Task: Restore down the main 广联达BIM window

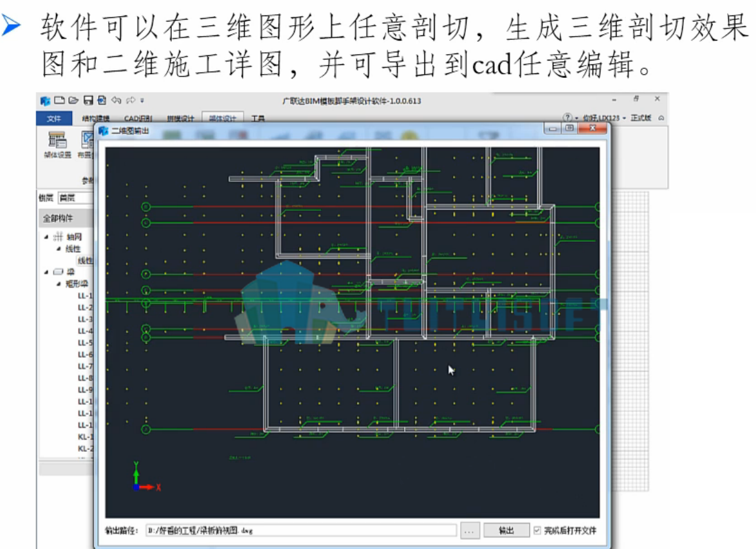Action: coord(636,99)
